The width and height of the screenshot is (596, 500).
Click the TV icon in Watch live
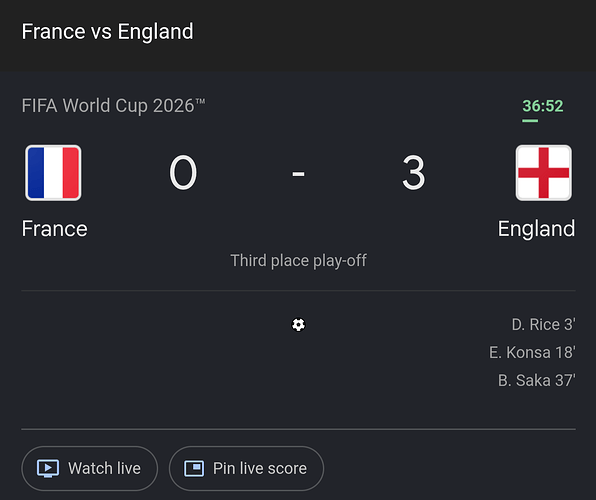click(48, 468)
